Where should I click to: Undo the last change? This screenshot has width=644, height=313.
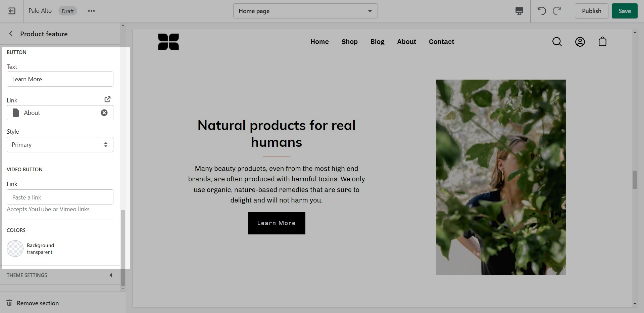point(541,11)
